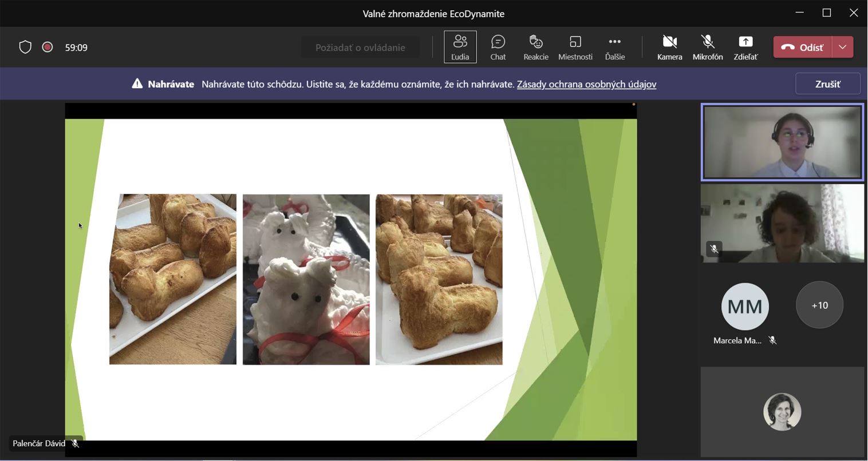The height and width of the screenshot is (461, 868).
Task: Click the left pastry photo on slide
Action: (x=173, y=279)
